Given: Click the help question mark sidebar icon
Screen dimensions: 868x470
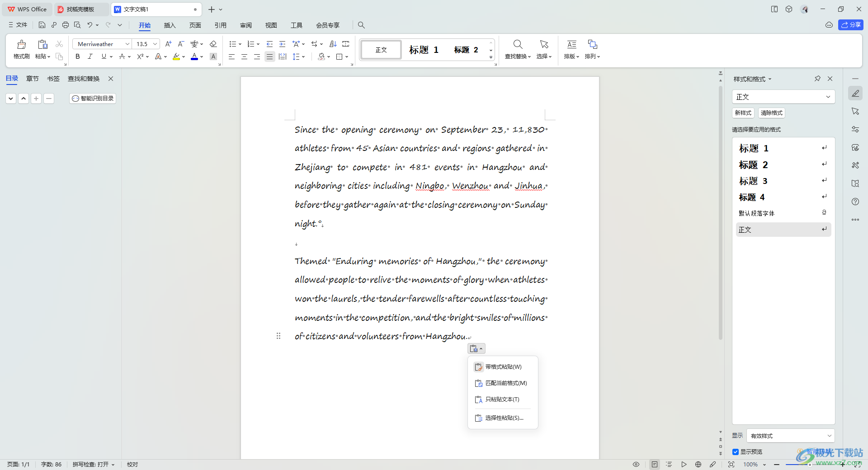Looking at the screenshot, I should tap(855, 202).
